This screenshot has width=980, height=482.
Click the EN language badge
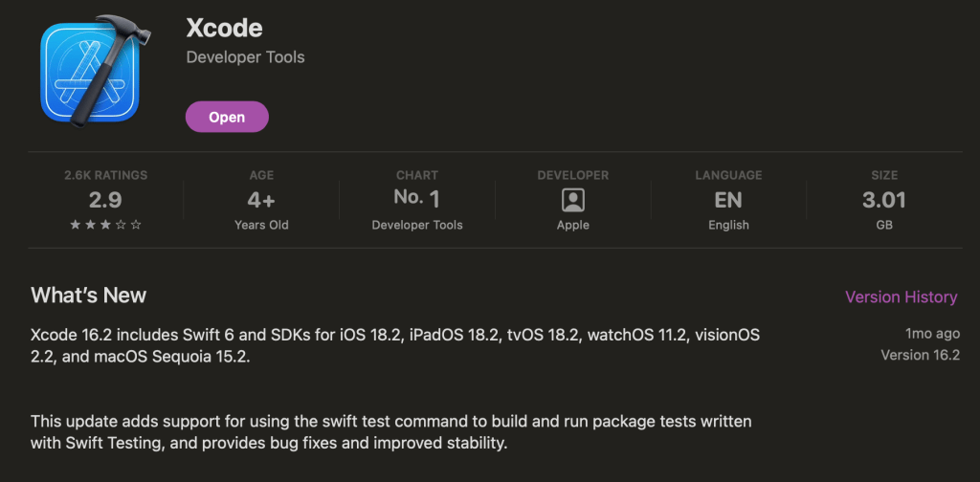[728, 199]
